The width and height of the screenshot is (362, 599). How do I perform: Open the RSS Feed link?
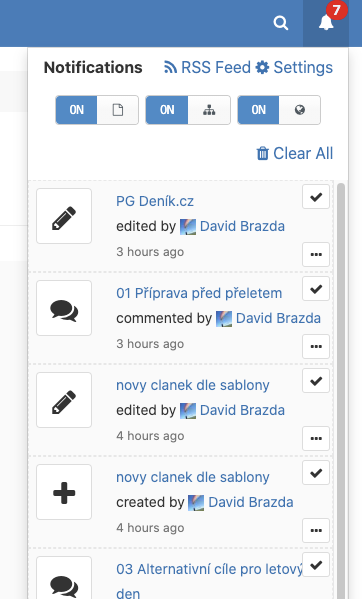point(208,67)
